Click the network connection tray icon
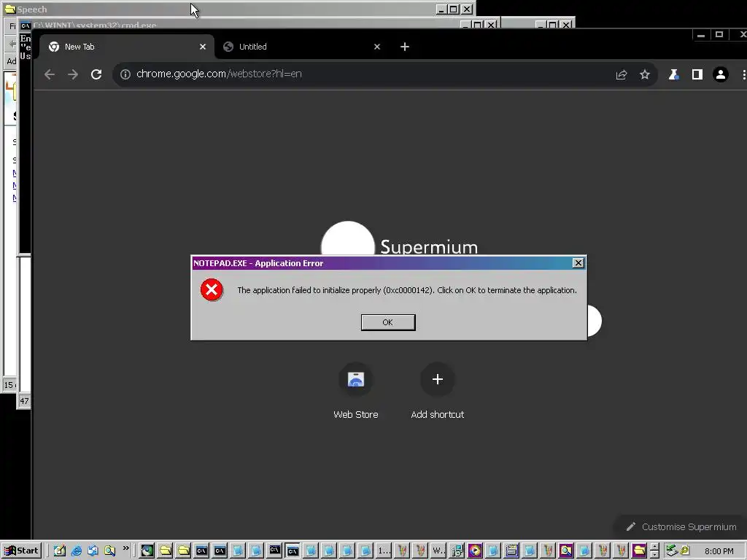 tap(672, 551)
